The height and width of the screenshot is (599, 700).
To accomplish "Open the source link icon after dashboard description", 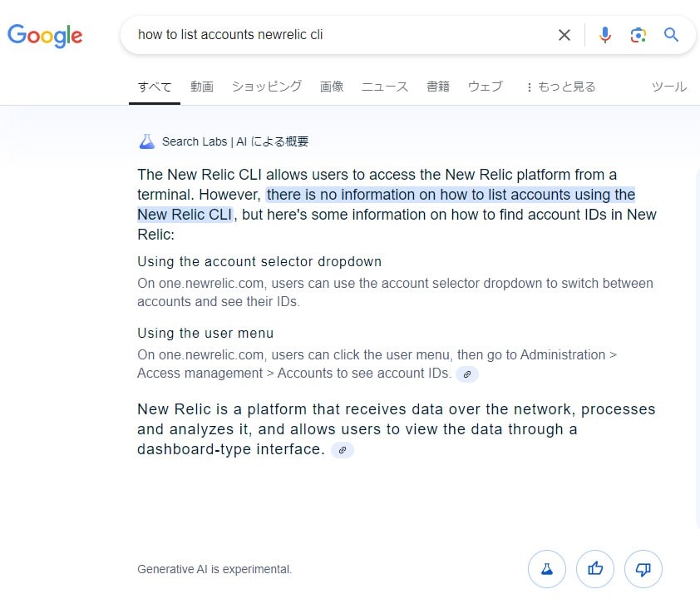I will [x=342, y=450].
